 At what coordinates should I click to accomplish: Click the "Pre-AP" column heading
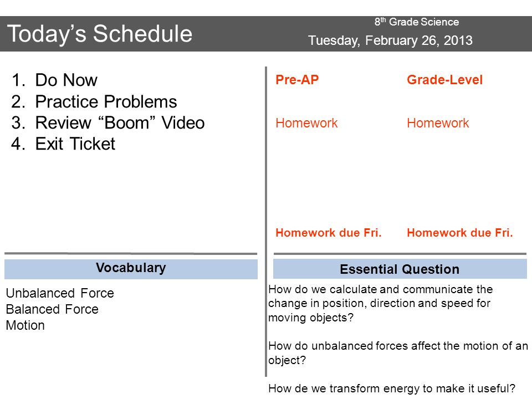[x=297, y=80]
